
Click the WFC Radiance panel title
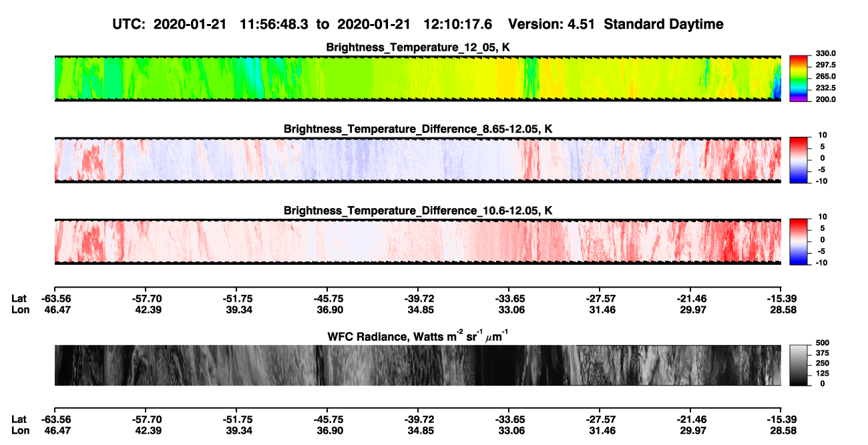tap(418, 336)
